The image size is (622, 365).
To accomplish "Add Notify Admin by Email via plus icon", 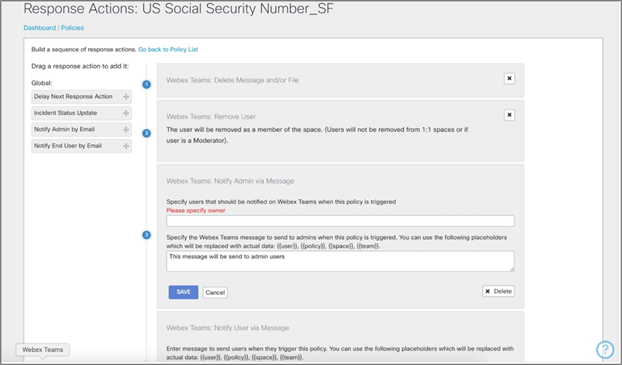I will click(126, 130).
